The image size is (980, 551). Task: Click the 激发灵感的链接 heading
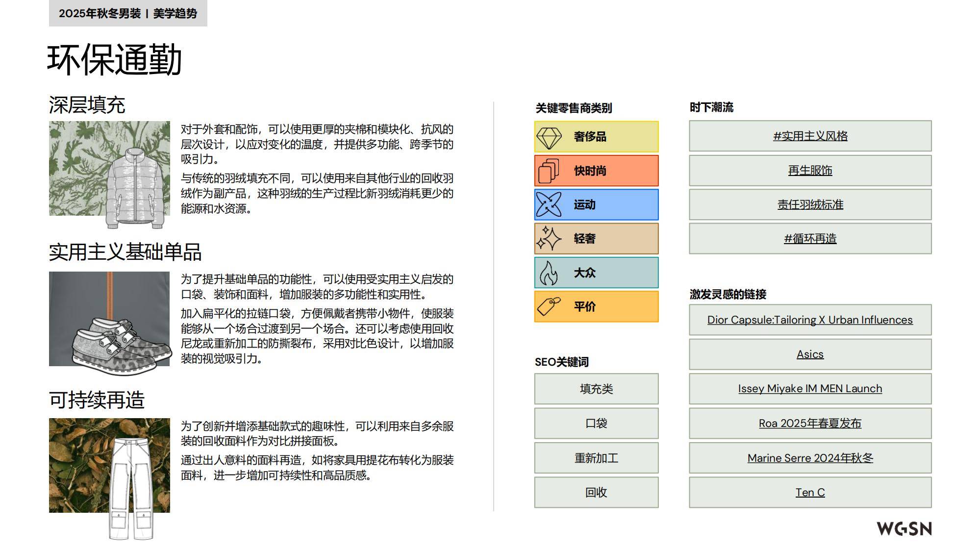(728, 294)
